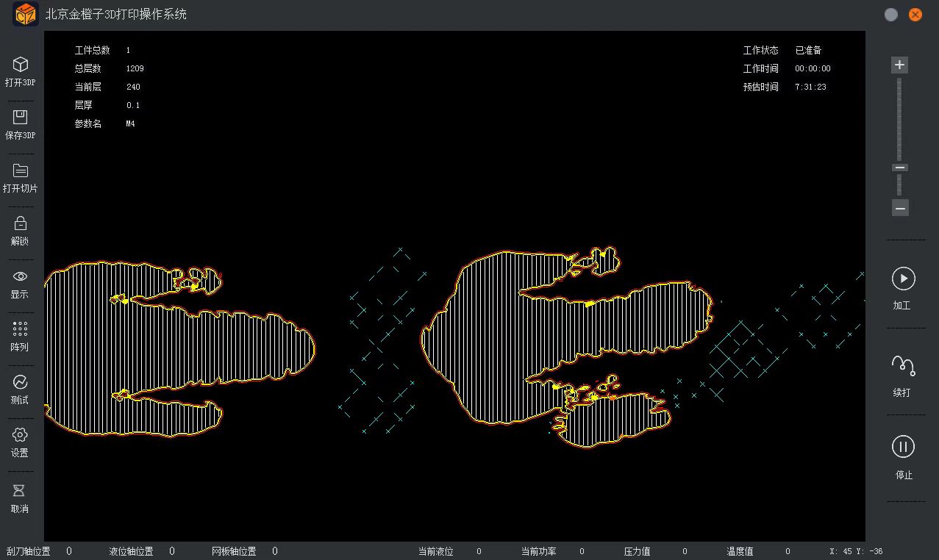Screen dimensions: 939x560
Task: Click the test waveform icon
Action: point(20,382)
